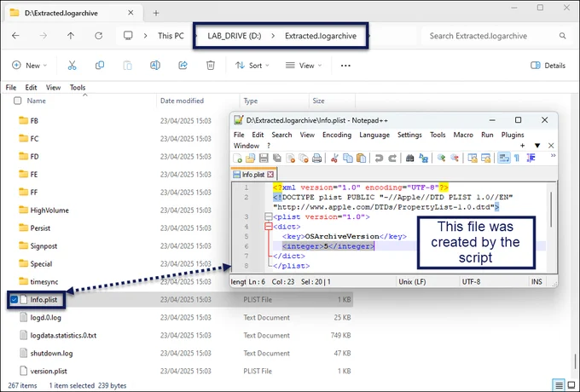Expand chevron before This PC breadcrumb
The height and width of the screenshot is (392, 580).
[145, 36]
